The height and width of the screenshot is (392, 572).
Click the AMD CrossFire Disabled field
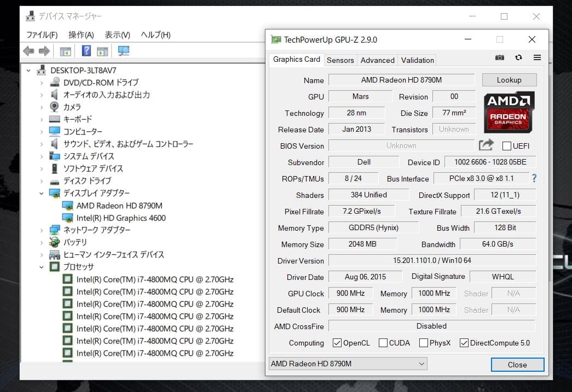click(x=432, y=326)
